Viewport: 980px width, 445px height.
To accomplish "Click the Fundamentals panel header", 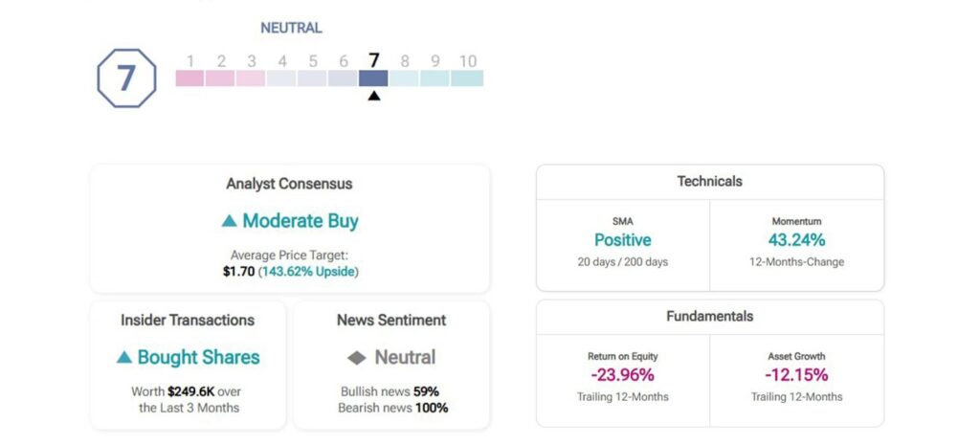I will point(710,317).
